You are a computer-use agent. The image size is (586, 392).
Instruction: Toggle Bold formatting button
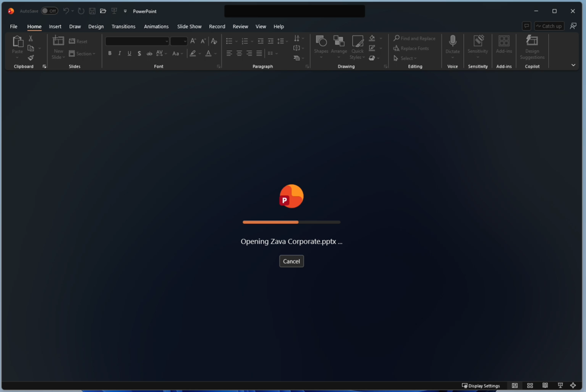pyautogui.click(x=109, y=53)
